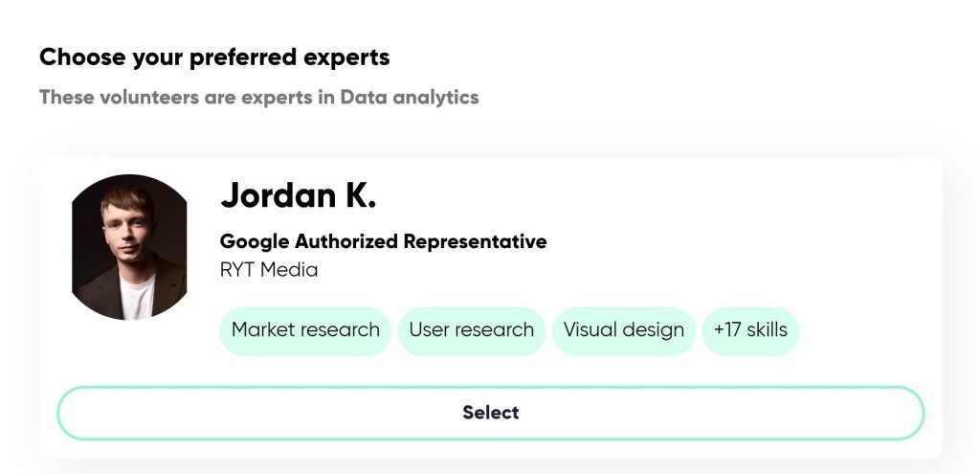Open Jordan K.'s profile photo
This screenshot has width=980, height=474.
click(x=130, y=247)
